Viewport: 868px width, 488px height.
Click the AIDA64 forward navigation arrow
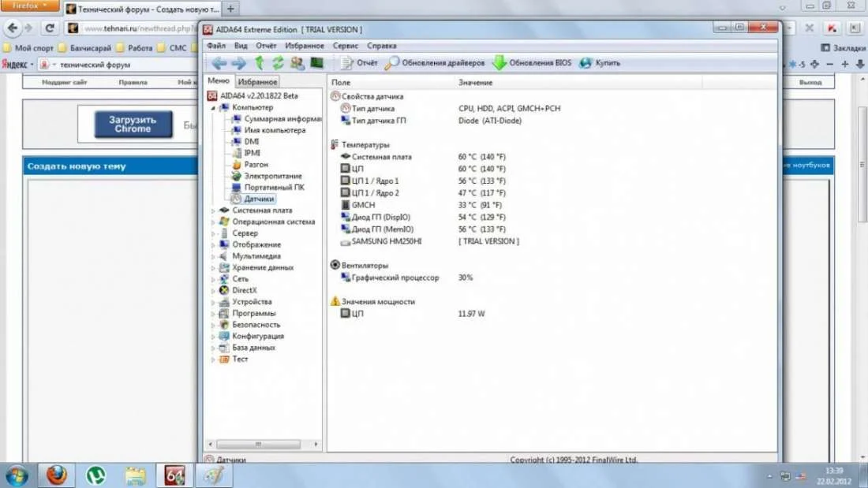[238, 63]
